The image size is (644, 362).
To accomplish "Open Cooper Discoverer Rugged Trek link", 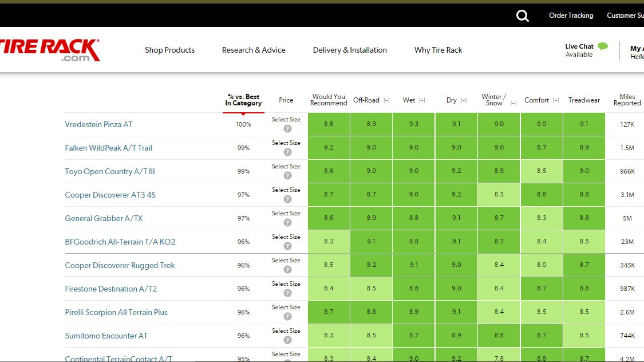I will point(120,265).
